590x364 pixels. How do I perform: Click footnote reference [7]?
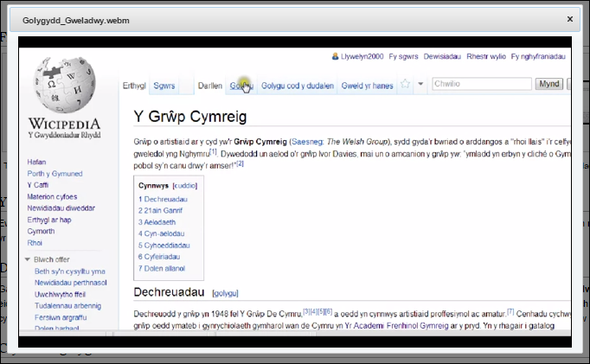tap(510, 311)
